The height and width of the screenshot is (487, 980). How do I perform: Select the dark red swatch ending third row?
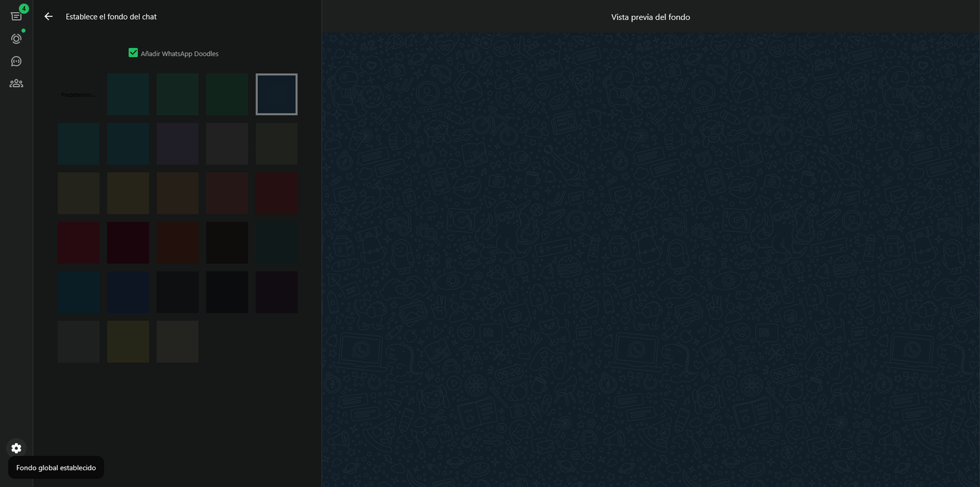[x=277, y=193]
